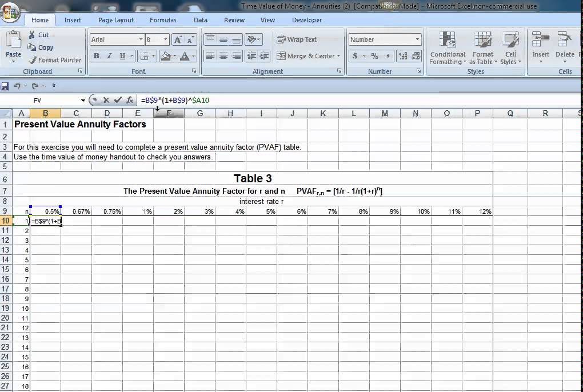This screenshot has height=392, width=583.
Task: Open Format as Table gallery
Action: click(482, 48)
